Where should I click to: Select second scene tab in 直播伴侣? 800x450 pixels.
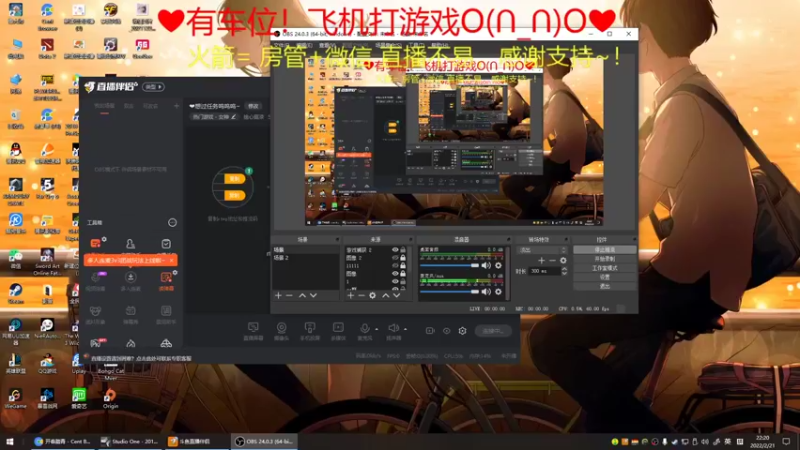(x=129, y=106)
